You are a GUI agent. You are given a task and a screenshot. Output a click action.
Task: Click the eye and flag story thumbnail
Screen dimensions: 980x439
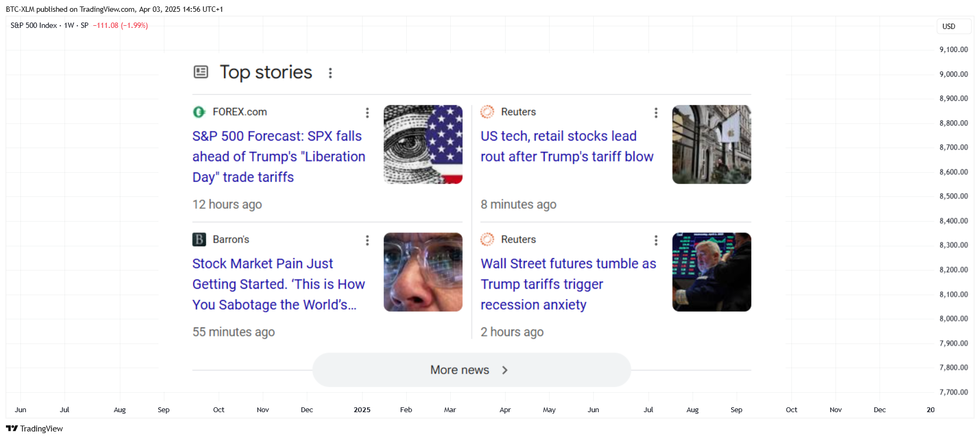pyautogui.click(x=423, y=144)
